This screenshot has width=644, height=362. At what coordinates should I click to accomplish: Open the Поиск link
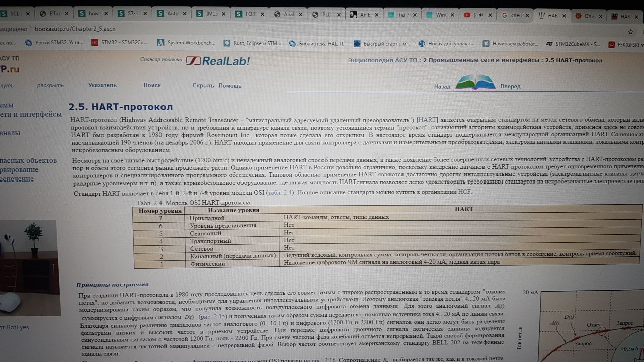point(152,85)
